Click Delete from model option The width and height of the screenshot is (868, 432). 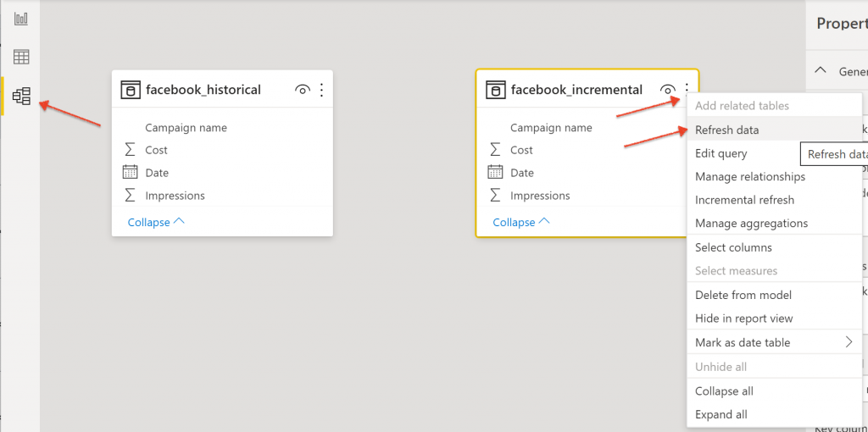point(743,295)
